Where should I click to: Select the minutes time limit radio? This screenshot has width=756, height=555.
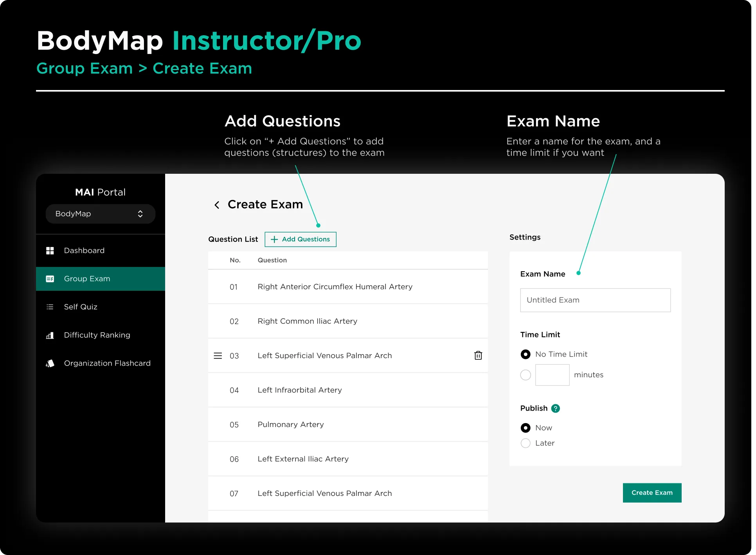(526, 375)
